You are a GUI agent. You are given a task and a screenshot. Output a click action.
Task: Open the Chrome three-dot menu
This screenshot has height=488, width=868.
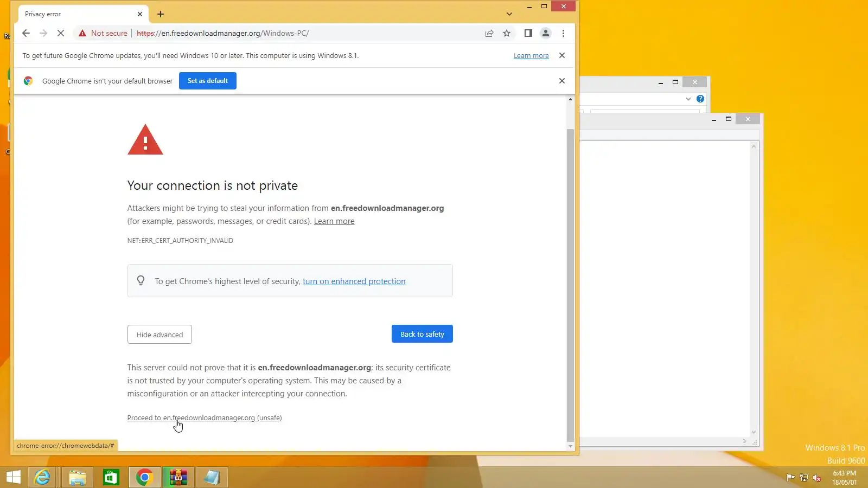click(x=563, y=33)
